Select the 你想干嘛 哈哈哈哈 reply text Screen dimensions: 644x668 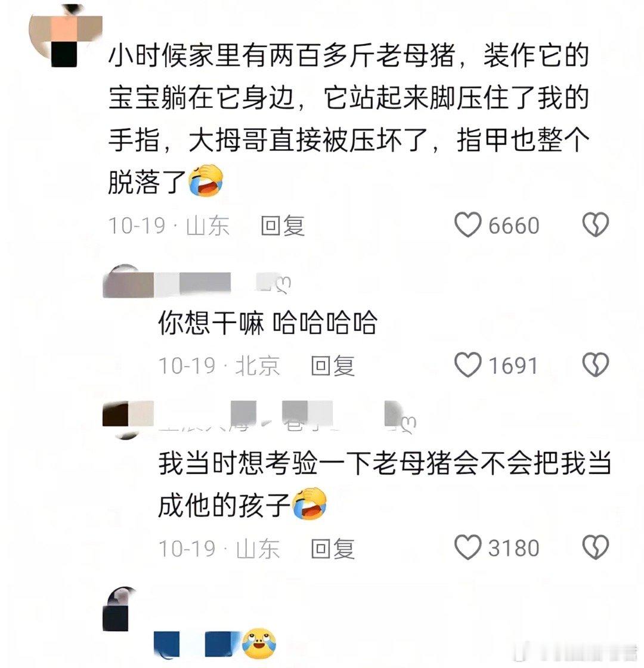coord(268,323)
